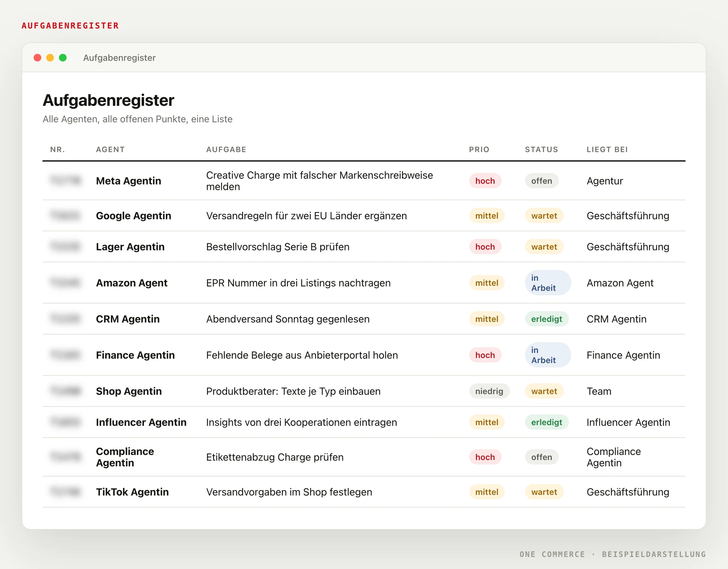Screen dimensions: 728x569
Task: Click the STATUS column header
Action: pyautogui.click(x=542, y=150)
